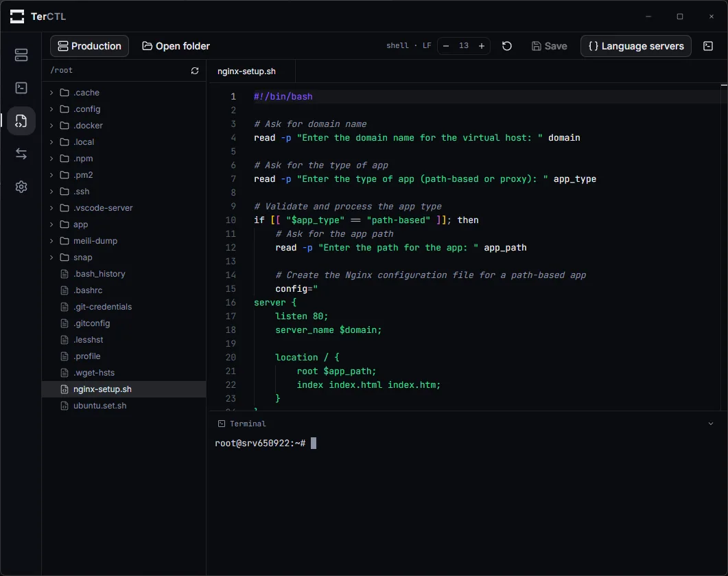Click the Production server button
Viewport: 728px width, 576px height.
point(89,46)
